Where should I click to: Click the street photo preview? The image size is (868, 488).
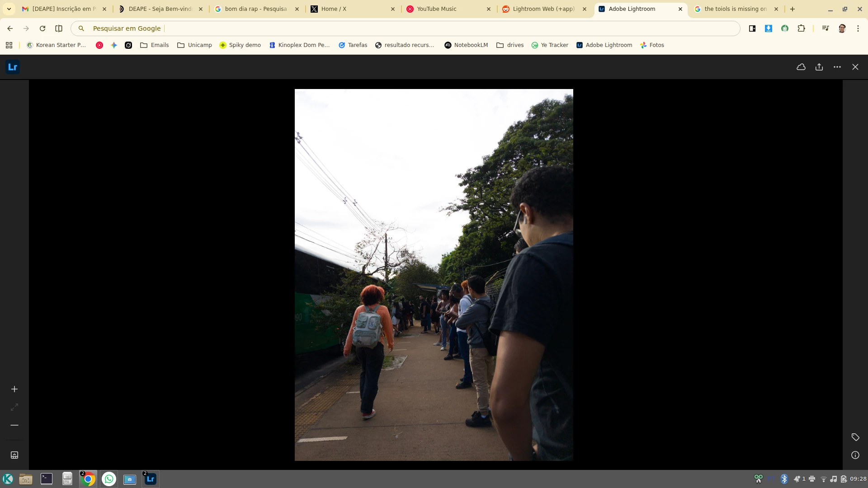pyautogui.click(x=434, y=275)
